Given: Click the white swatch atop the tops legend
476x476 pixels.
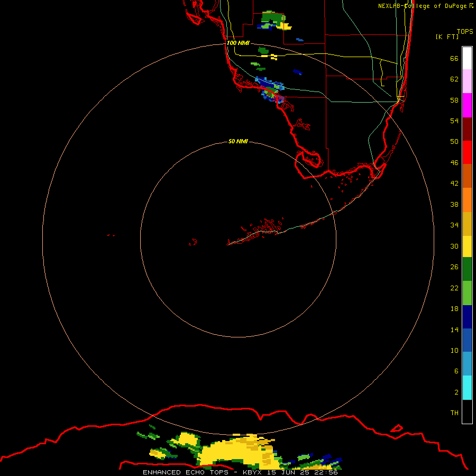Looking at the screenshot, I should point(467,58).
